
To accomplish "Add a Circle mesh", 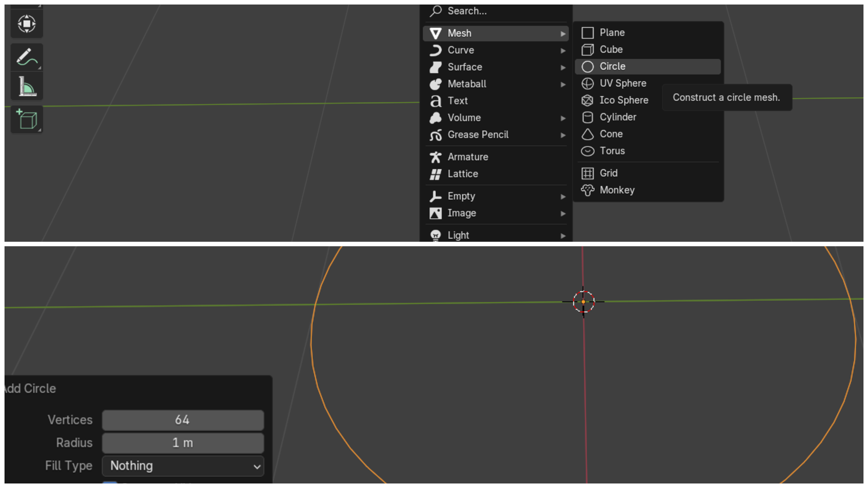I will (648, 66).
